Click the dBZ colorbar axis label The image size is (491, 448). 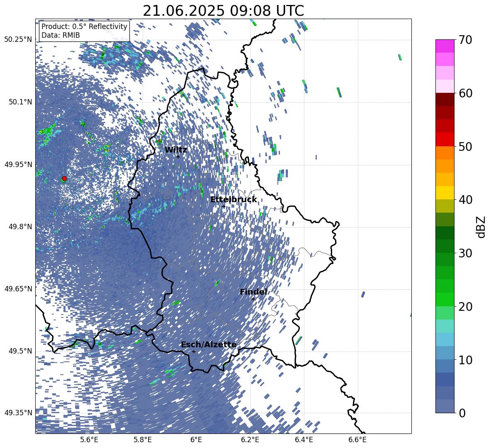481,227
